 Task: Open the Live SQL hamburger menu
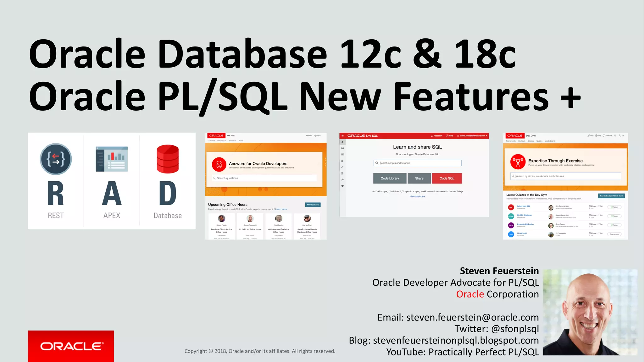342,136
